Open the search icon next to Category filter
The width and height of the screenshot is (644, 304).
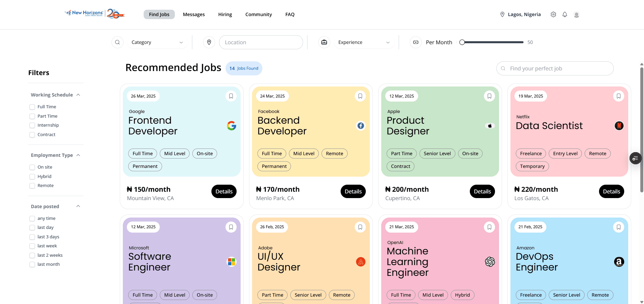[117, 42]
